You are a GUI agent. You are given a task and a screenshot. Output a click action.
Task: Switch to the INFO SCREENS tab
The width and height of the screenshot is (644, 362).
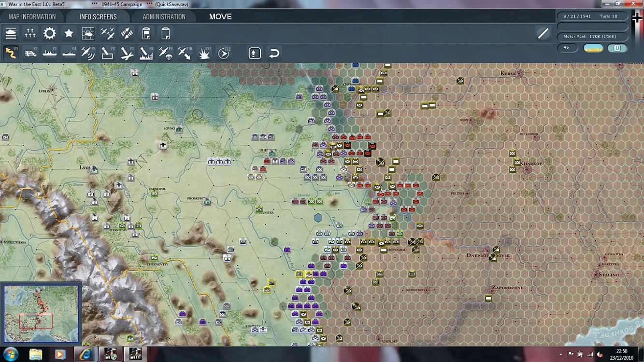pos(98,17)
